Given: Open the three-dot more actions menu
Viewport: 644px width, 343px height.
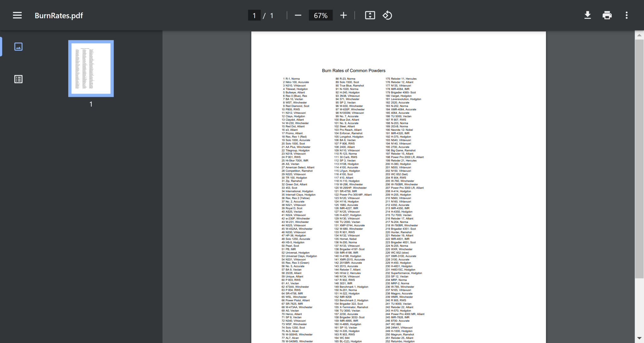Looking at the screenshot, I should [x=626, y=15].
